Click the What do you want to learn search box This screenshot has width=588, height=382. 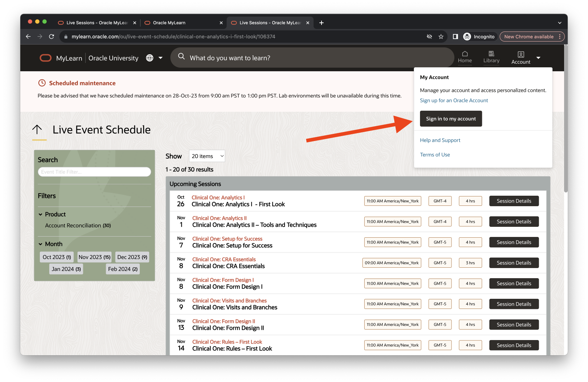[x=312, y=58]
